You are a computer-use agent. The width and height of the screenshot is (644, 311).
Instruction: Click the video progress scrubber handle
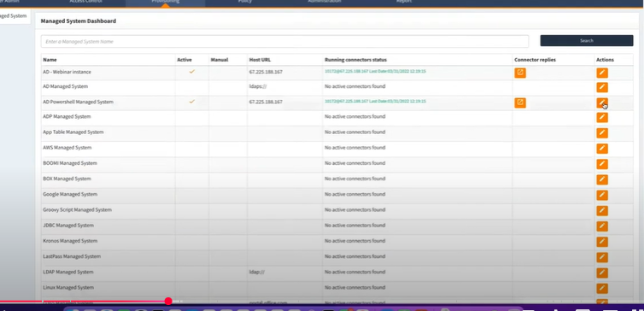point(168,302)
